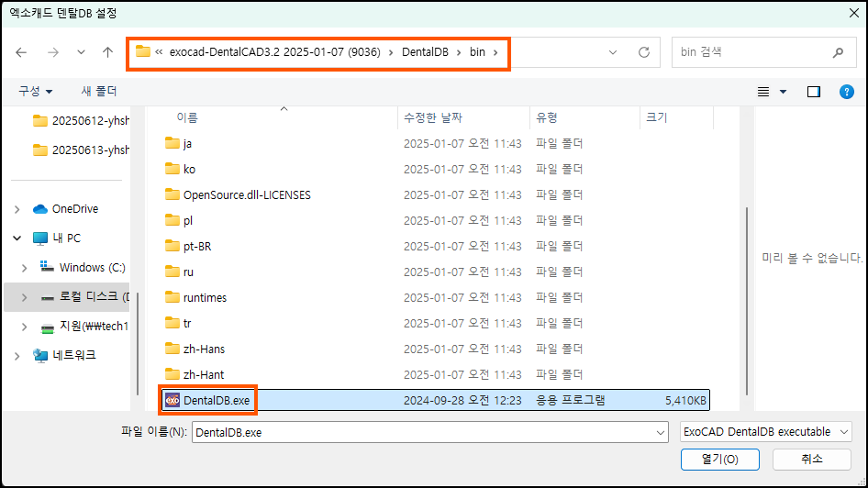Select the DentalDB.exe file icon
868x488 pixels.
pos(172,400)
